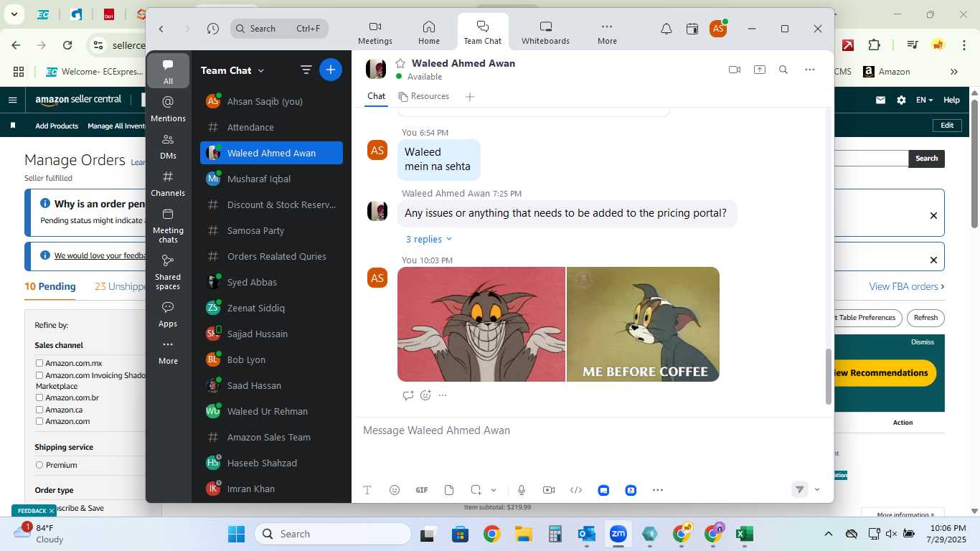Start a video call with Waleed Ahmed Awan
The image size is (980, 551).
pos(734,70)
